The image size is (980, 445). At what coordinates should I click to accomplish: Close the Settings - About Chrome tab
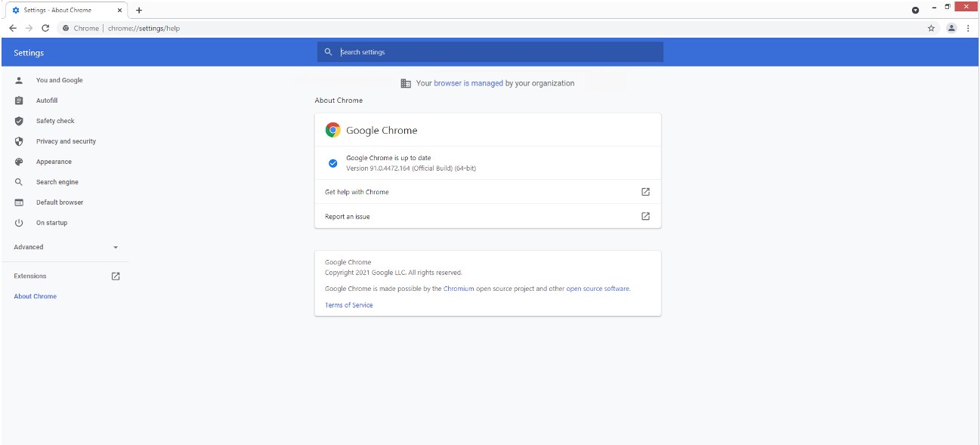pos(119,10)
